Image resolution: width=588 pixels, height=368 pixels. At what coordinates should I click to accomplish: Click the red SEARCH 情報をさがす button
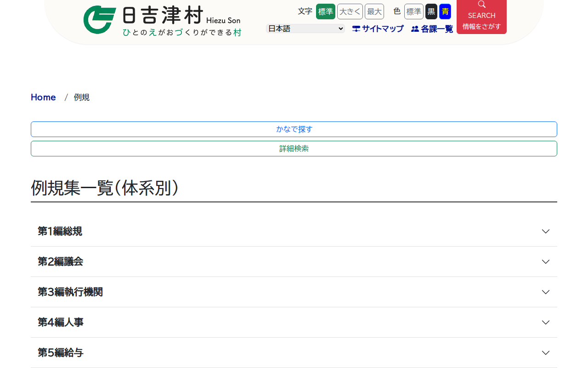[481, 17]
